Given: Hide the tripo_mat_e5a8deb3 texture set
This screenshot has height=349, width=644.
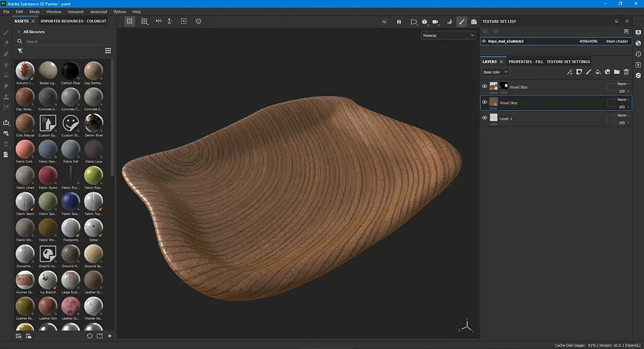Looking at the screenshot, I should click(x=484, y=41).
